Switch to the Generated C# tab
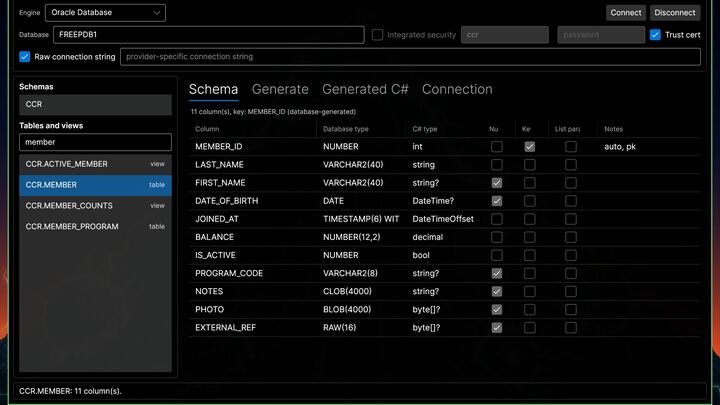Screen dimensions: 720x405 (365, 89)
